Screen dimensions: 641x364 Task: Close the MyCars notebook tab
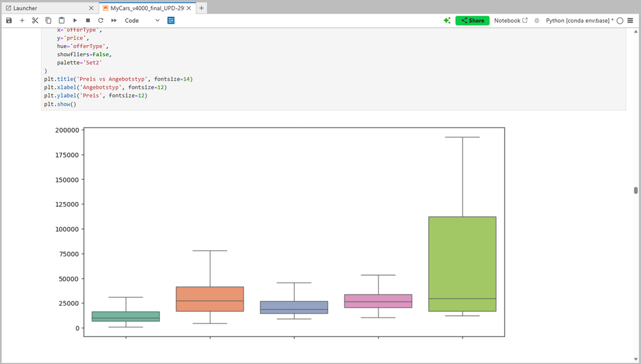coord(189,8)
